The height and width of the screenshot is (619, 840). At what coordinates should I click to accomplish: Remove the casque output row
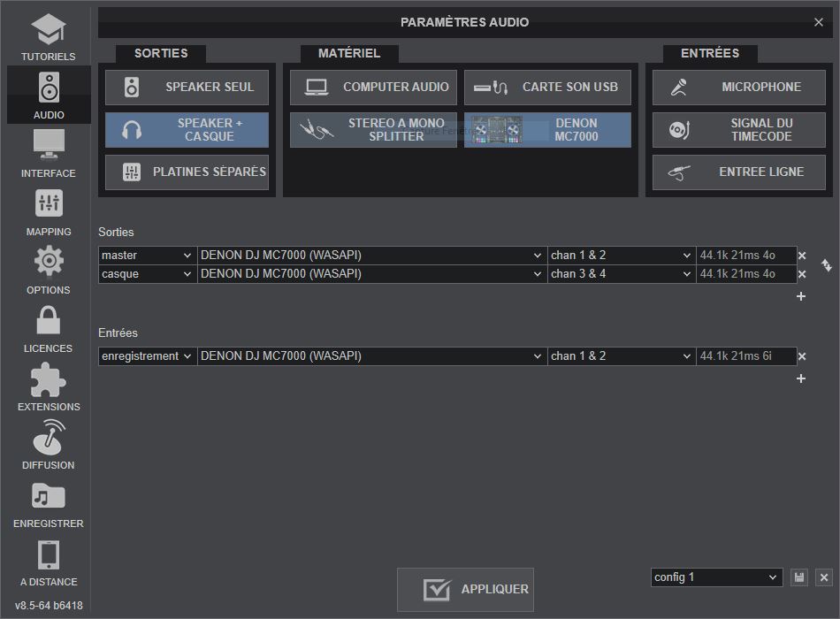pos(802,274)
